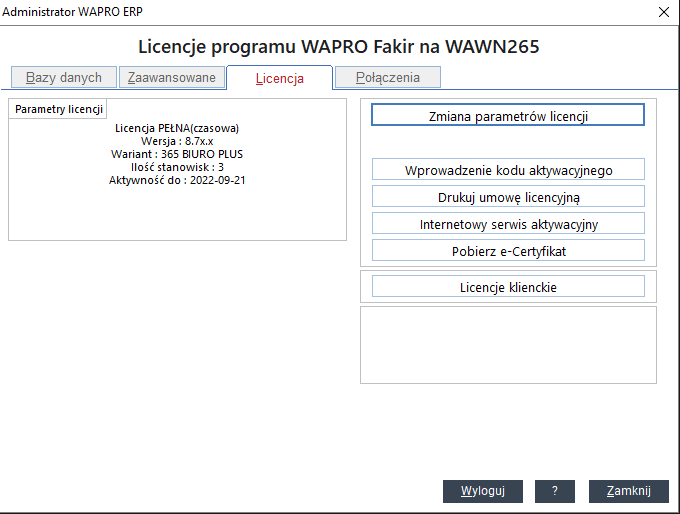Close the dialog with the Zamknij button
Viewport: 680px width, 514px height.
[x=628, y=491]
